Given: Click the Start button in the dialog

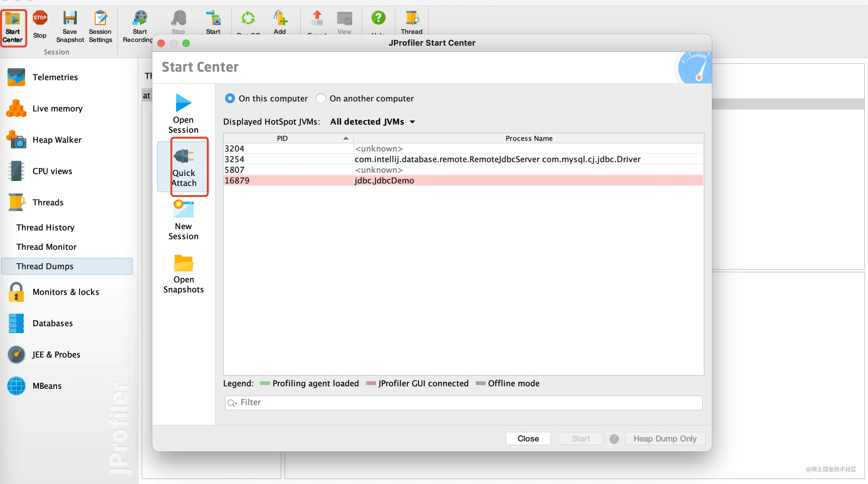Looking at the screenshot, I should pos(581,439).
